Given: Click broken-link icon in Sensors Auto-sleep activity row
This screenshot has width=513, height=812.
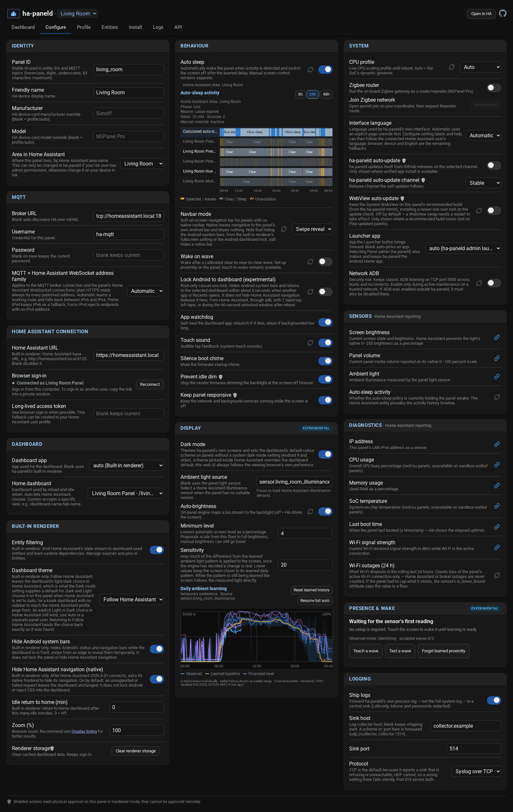Looking at the screenshot, I should (496, 397).
